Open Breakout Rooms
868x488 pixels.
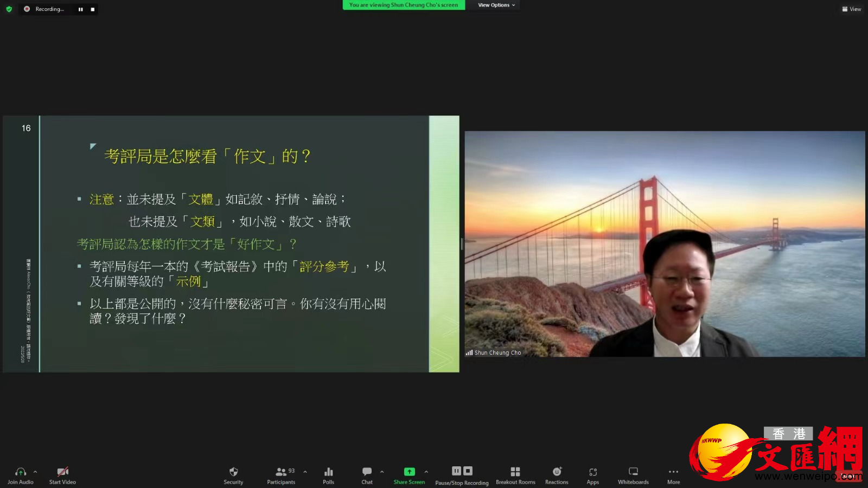tap(515, 474)
